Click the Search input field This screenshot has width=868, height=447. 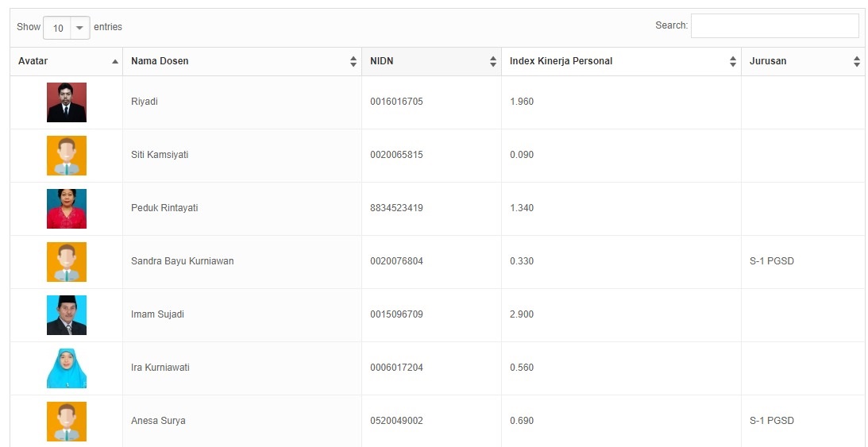pos(774,25)
